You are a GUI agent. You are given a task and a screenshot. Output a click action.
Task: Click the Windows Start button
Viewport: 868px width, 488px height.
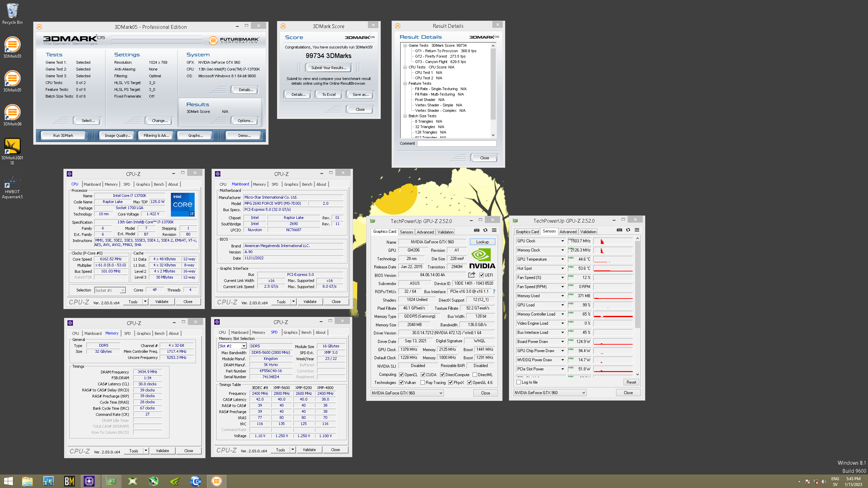tap(8, 481)
